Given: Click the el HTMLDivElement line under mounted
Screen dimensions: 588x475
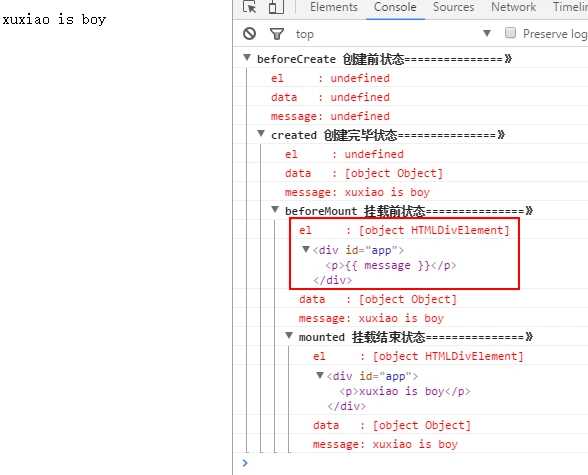Looking at the screenshot, I should click(418, 356).
